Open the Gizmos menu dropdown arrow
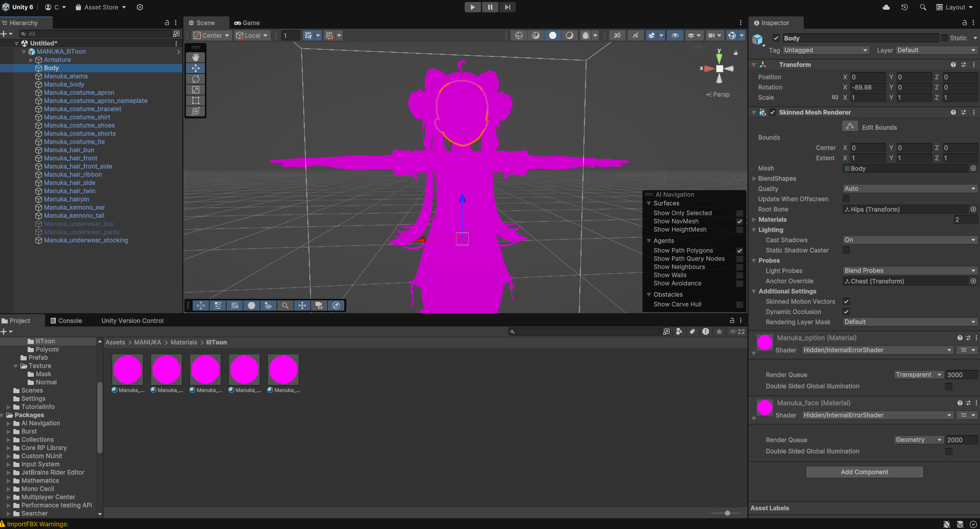The height and width of the screenshot is (529, 980). [742, 35]
